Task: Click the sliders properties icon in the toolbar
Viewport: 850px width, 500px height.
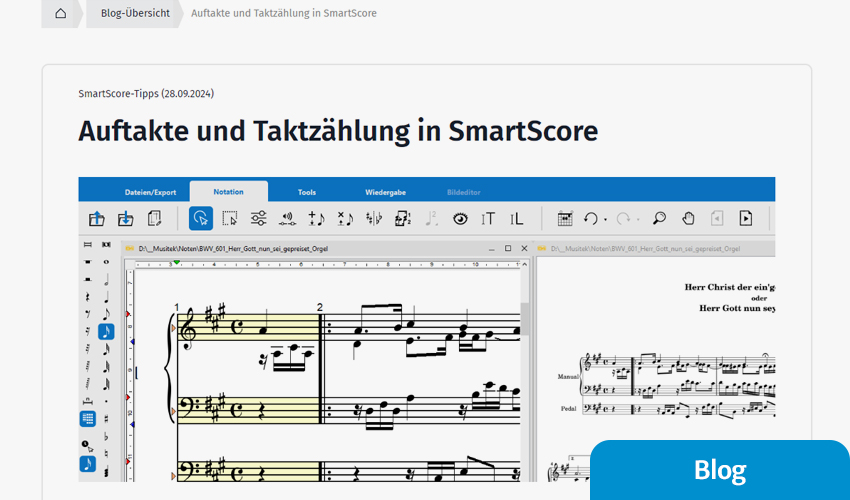Action: pyautogui.click(x=258, y=218)
